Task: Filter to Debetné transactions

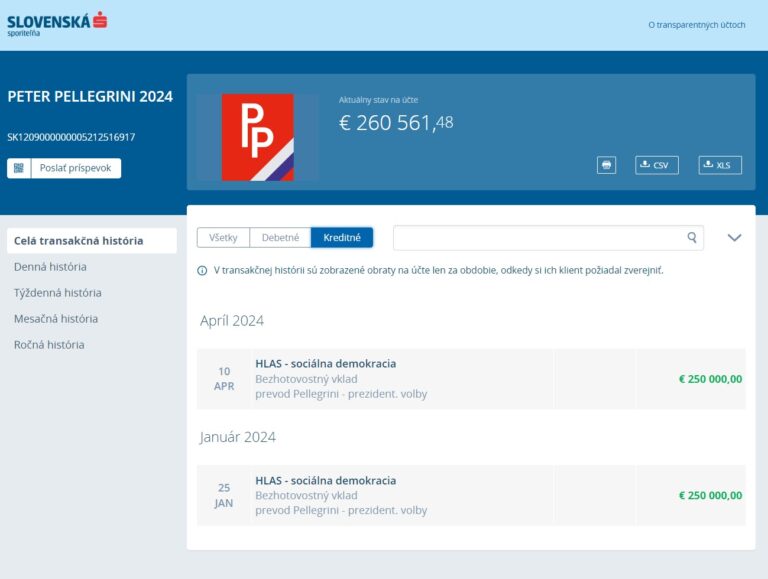Action: coord(280,238)
